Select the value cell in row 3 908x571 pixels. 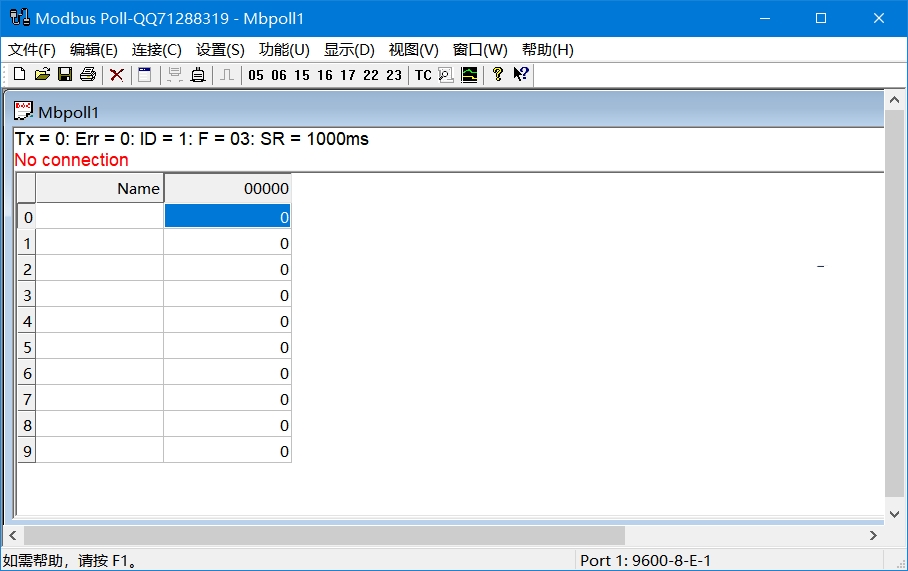click(228, 294)
